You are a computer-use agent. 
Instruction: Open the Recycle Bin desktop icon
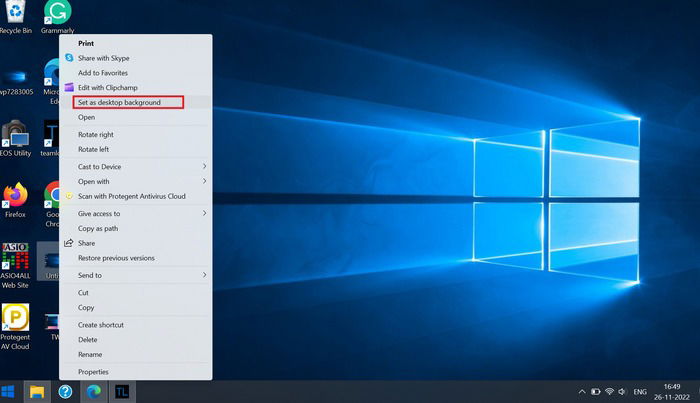[x=16, y=17]
